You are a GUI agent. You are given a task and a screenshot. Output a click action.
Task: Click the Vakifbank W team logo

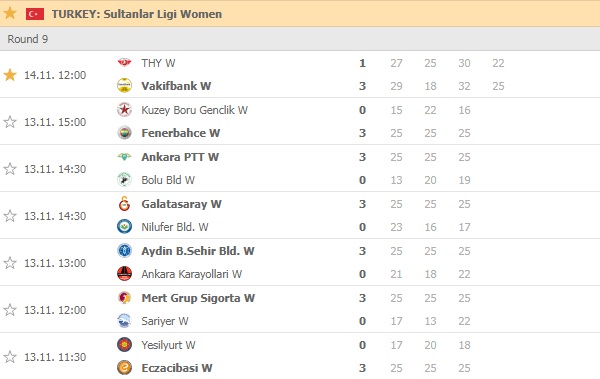click(x=124, y=85)
